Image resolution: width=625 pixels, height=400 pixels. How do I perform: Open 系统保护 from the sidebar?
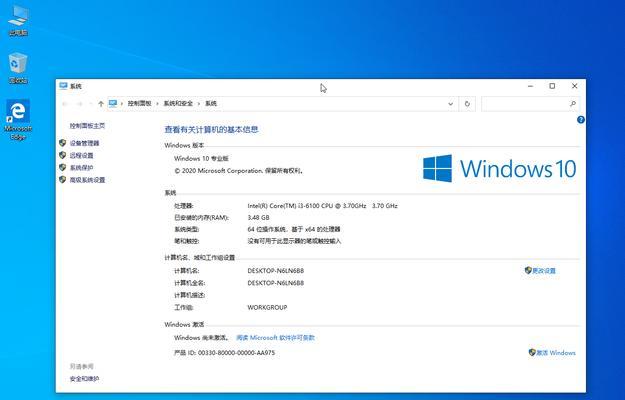pyautogui.click(x=81, y=168)
